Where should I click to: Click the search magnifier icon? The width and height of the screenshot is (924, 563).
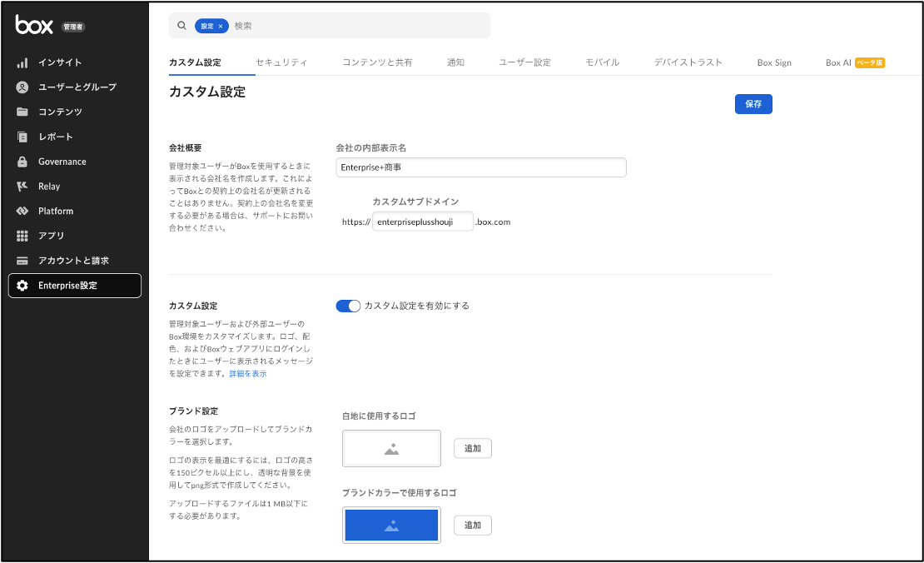click(181, 26)
